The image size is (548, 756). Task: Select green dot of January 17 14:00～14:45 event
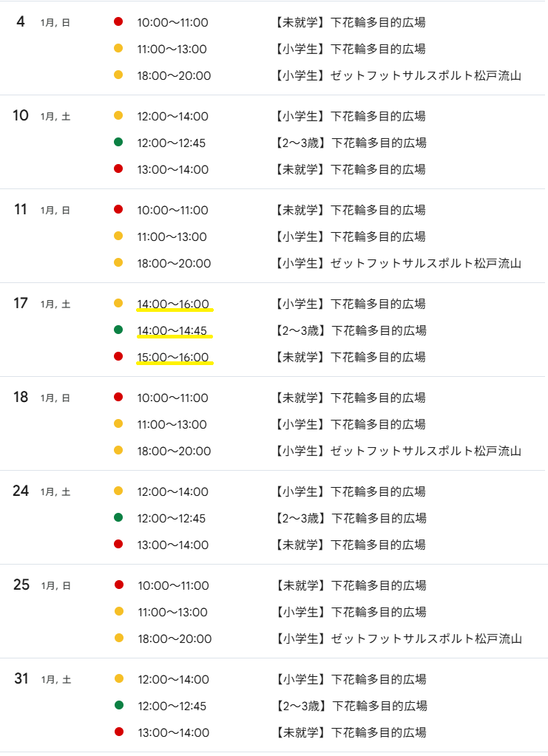pyautogui.click(x=118, y=330)
